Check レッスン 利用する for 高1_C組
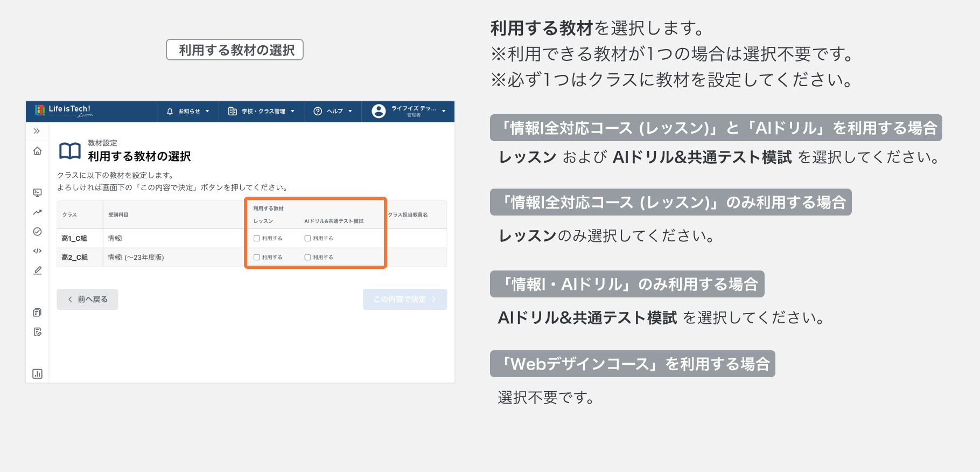The image size is (980, 472). coord(257,238)
